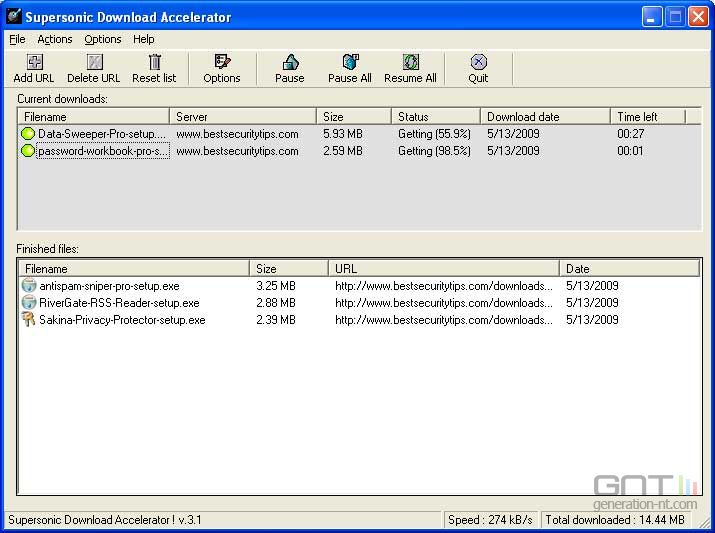
Task: Open the File menu
Action: [x=17, y=39]
